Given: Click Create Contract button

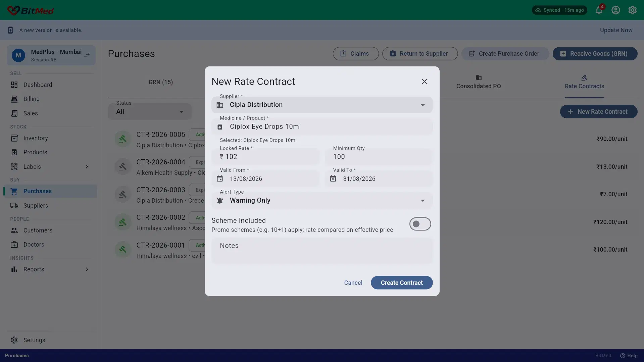Looking at the screenshot, I should click(402, 283).
